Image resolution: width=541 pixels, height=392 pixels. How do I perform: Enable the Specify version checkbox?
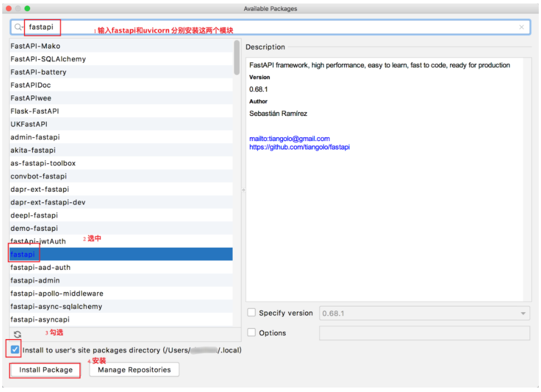point(252,313)
